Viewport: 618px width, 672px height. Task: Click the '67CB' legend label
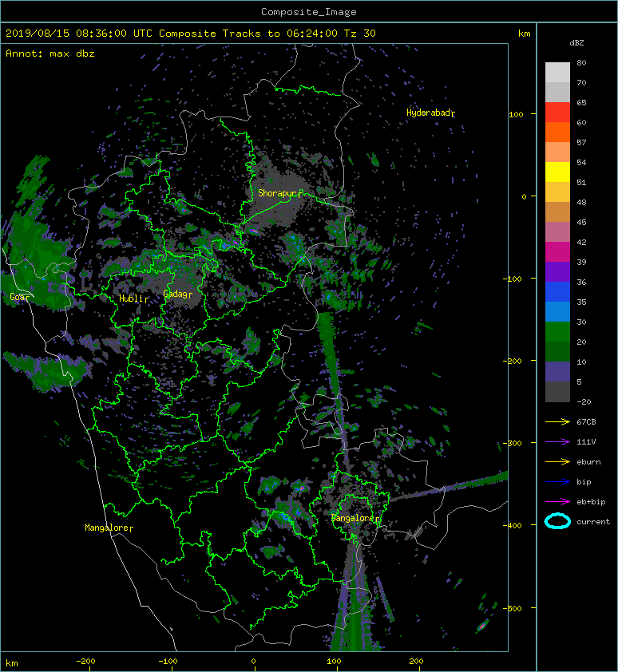[586, 421]
